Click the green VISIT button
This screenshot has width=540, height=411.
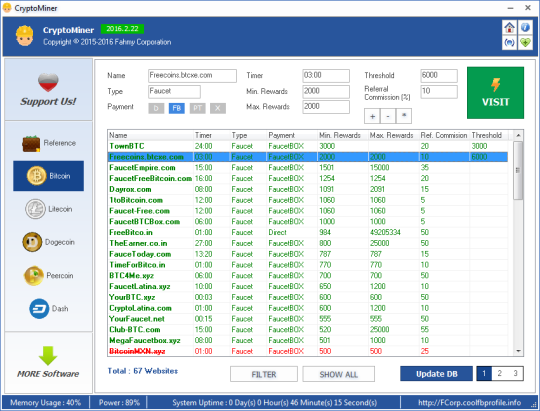495,93
